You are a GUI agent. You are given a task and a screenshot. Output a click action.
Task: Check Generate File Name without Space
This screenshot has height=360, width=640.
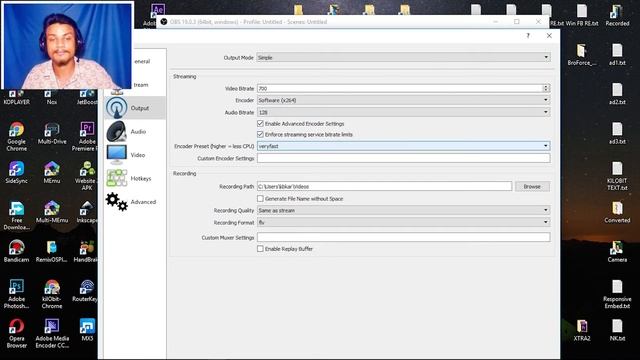click(x=260, y=198)
